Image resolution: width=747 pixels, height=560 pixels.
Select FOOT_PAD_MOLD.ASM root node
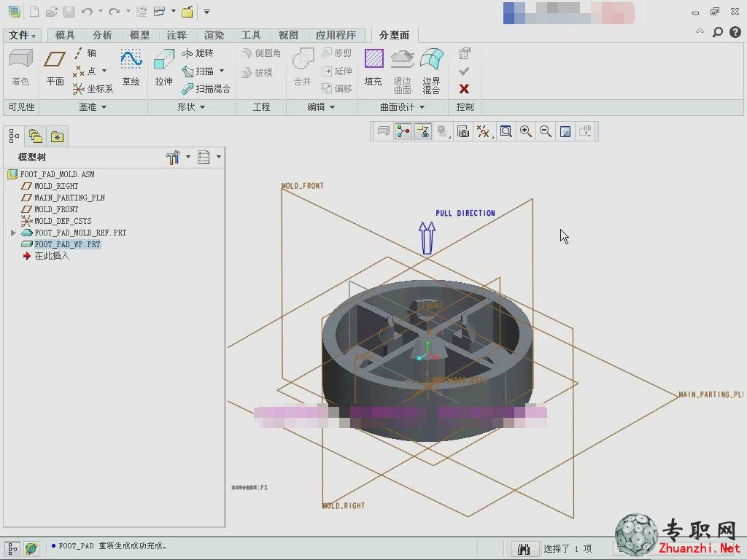(x=57, y=174)
